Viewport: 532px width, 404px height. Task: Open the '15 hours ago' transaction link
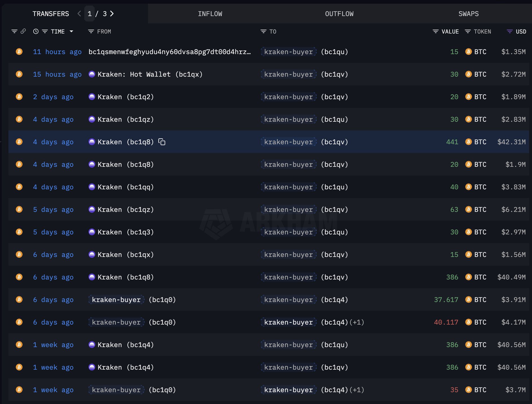[x=57, y=74]
